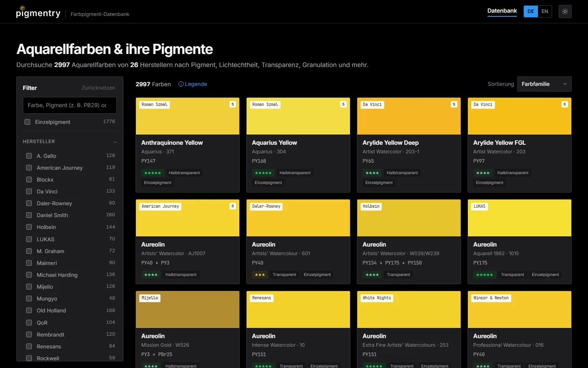Open the Legende info link
Image resolution: width=588 pixels, height=368 pixels.
(193, 84)
